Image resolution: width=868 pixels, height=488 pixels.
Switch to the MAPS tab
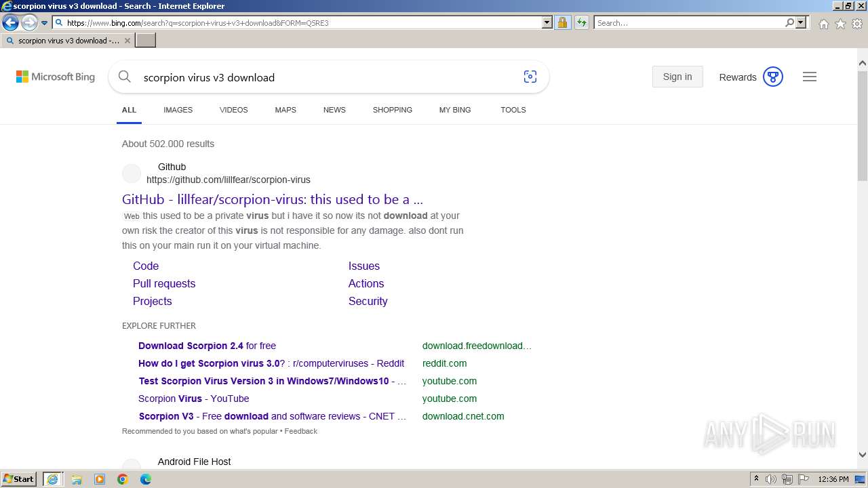(285, 110)
